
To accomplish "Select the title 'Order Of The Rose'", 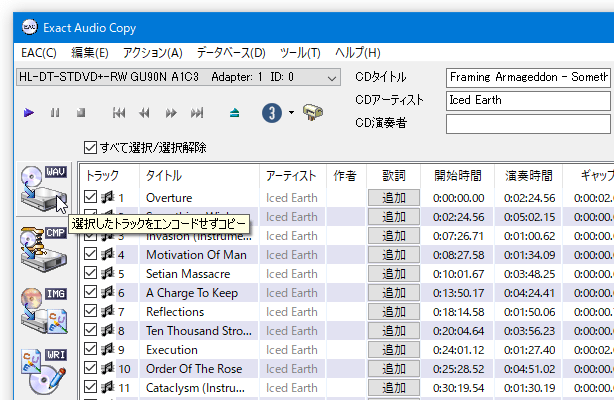I will (194, 369).
